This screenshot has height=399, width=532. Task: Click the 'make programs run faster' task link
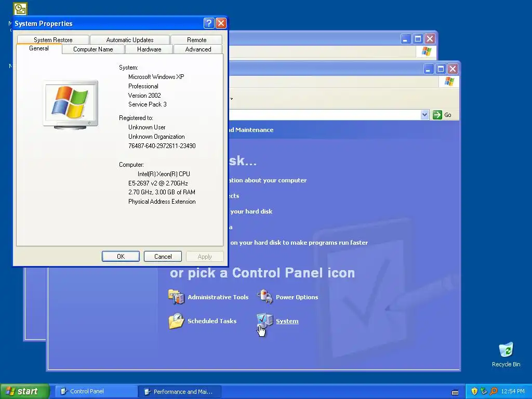(299, 243)
